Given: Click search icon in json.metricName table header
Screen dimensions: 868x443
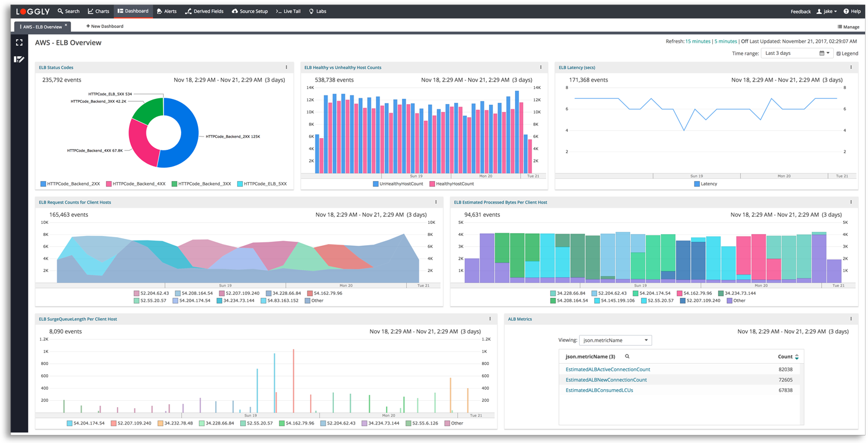Looking at the screenshot, I should [627, 357].
